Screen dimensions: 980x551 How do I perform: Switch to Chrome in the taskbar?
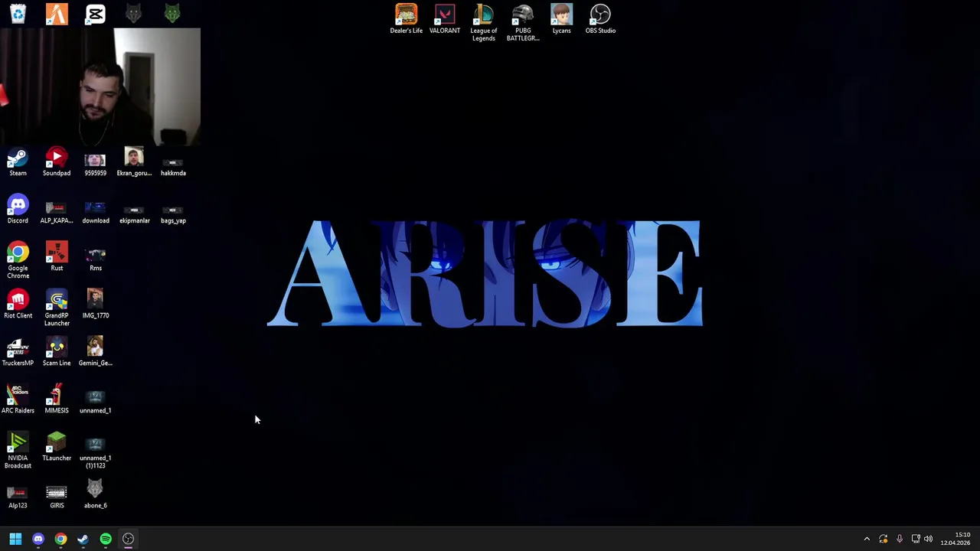point(60,539)
